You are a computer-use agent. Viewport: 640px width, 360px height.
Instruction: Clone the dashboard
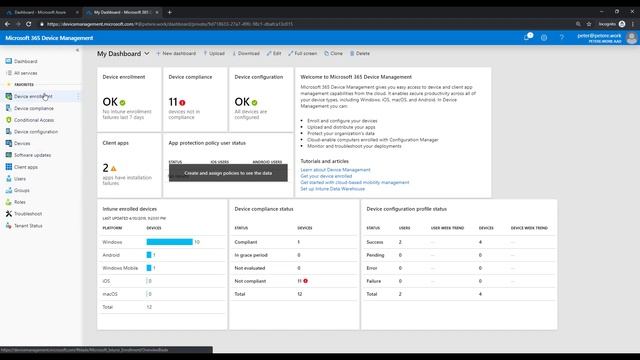(333, 53)
